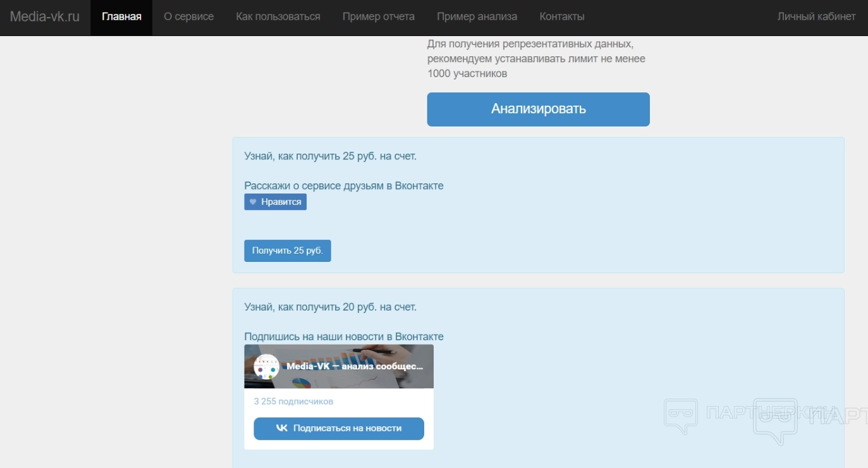Viewport: 868px width, 468px height.
Task: Go to О сервисе page
Action: click(189, 17)
